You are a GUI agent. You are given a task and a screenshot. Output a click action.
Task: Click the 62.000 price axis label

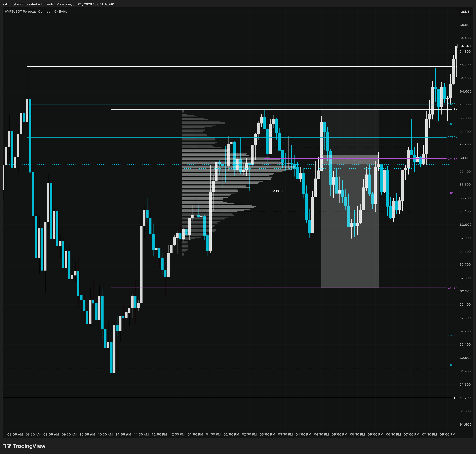(x=465, y=358)
